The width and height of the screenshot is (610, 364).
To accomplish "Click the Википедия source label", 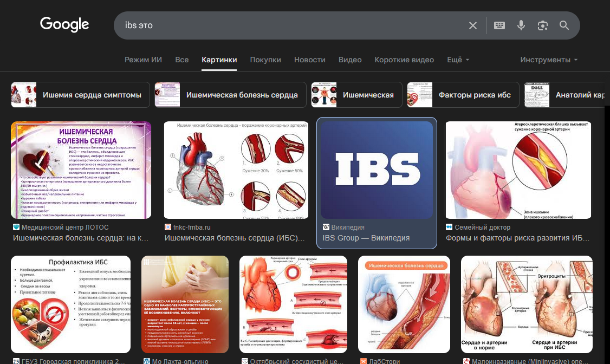I will (x=348, y=227).
